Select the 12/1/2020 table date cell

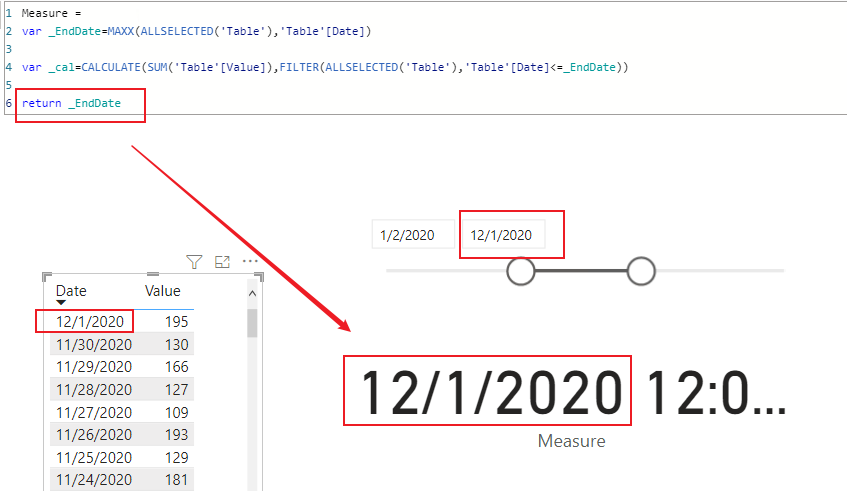point(90,321)
